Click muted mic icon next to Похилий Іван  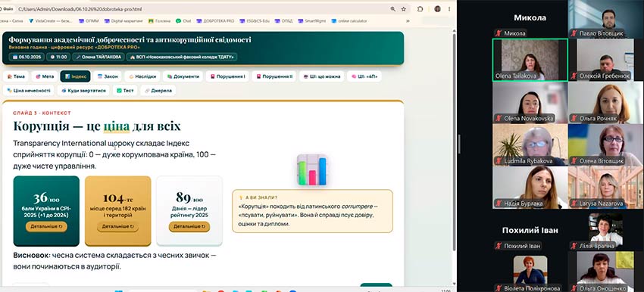[499, 246]
